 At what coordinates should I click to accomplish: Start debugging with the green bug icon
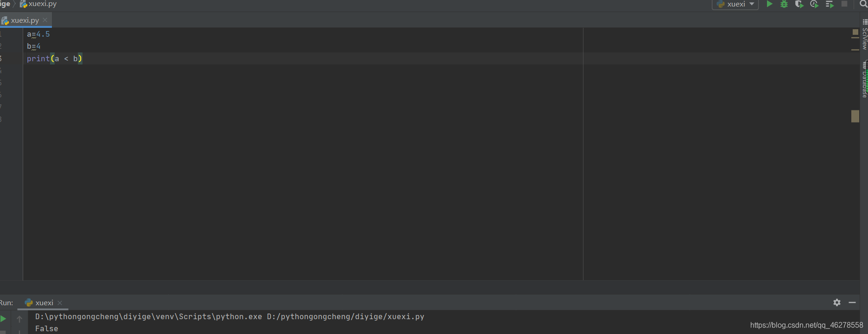coord(784,4)
